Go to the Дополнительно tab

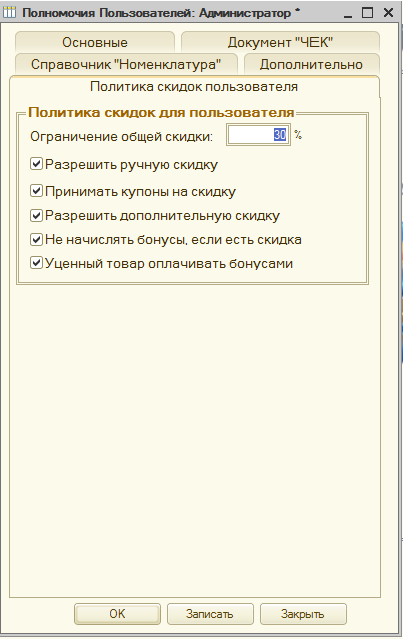pyautogui.click(x=311, y=64)
